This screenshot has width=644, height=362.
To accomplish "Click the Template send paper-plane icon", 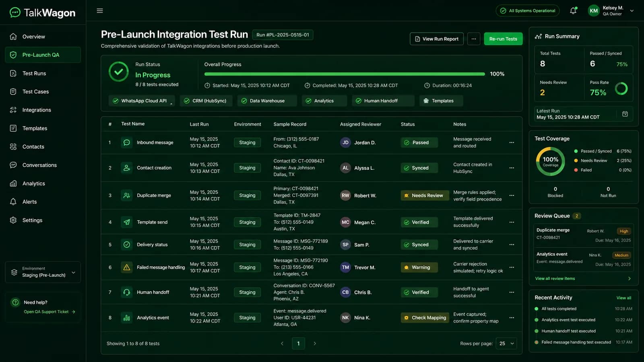I will coord(127,222).
